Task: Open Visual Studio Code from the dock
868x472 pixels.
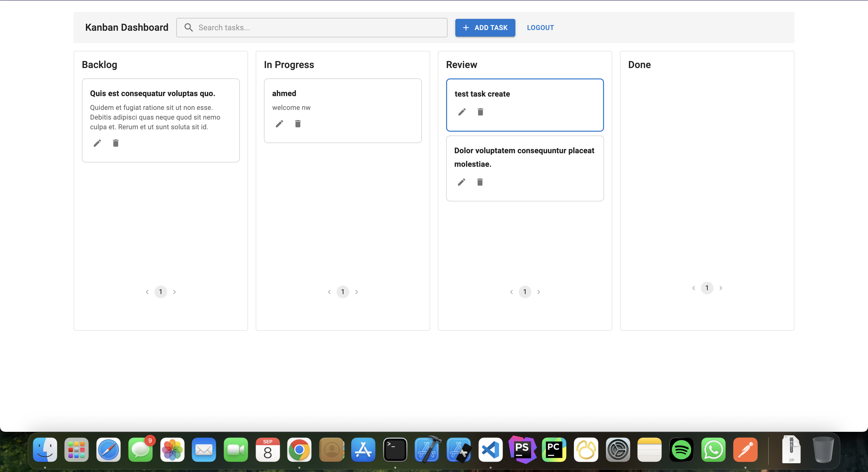Action: pos(491,450)
